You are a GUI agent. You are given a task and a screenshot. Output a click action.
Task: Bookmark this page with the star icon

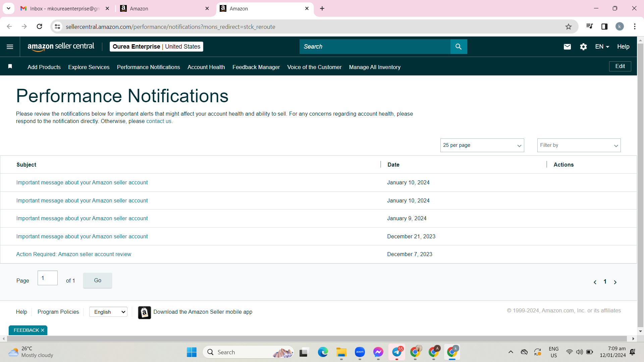pos(568,26)
